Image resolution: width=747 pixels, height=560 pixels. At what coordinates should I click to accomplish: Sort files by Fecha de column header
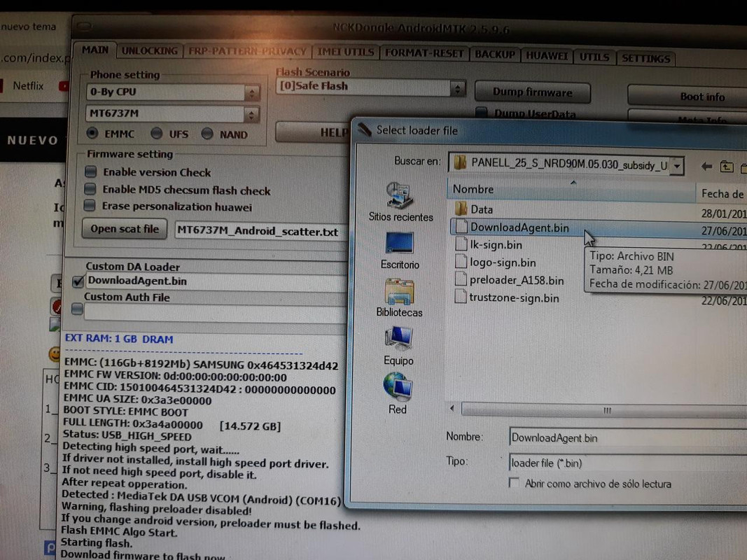pyautogui.click(x=722, y=193)
